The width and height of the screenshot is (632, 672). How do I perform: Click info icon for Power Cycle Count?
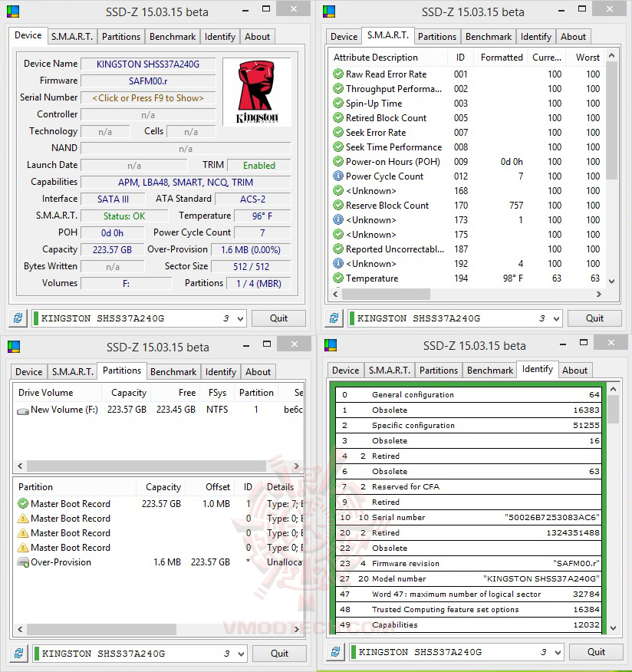coord(338,176)
